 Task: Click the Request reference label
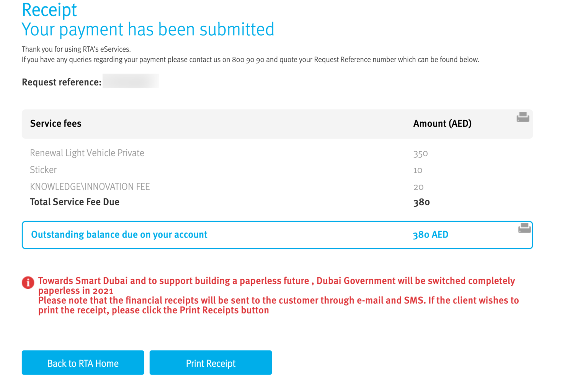62,82
